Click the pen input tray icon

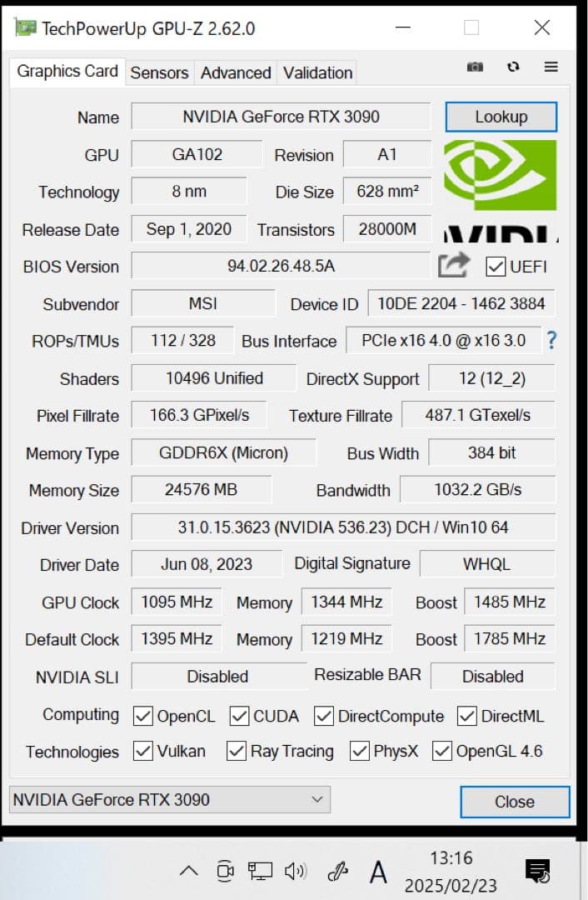pyautogui.click(x=338, y=872)
